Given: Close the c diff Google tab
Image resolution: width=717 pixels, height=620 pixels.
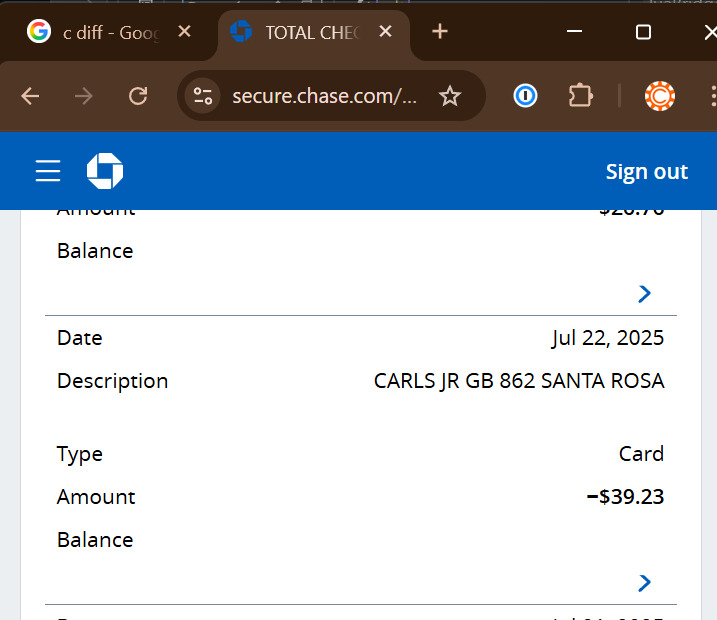Looking at the screenshot, I should coord(184,32).
